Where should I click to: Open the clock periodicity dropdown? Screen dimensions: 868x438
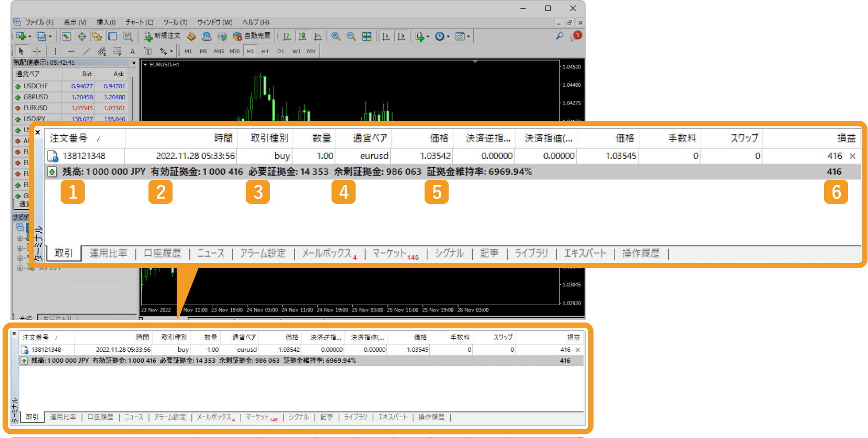[448, 37]
